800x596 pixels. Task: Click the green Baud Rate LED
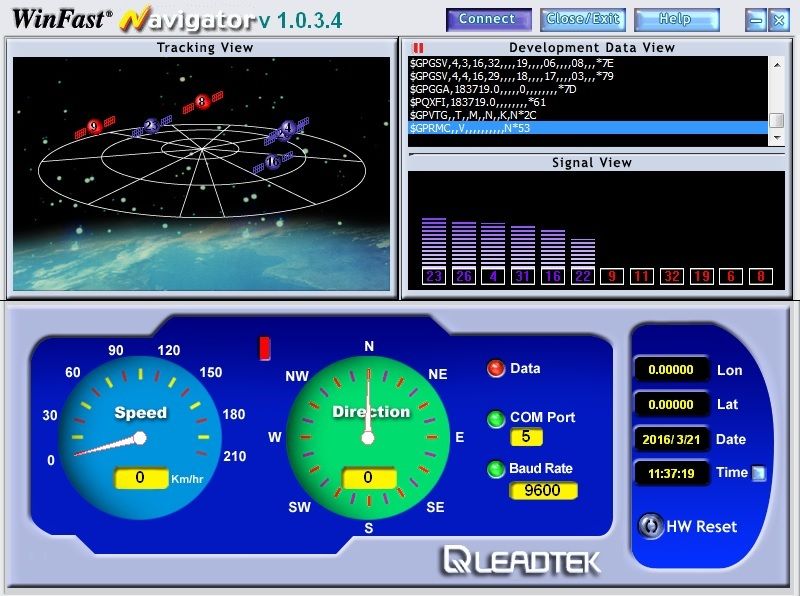(495, 469)
